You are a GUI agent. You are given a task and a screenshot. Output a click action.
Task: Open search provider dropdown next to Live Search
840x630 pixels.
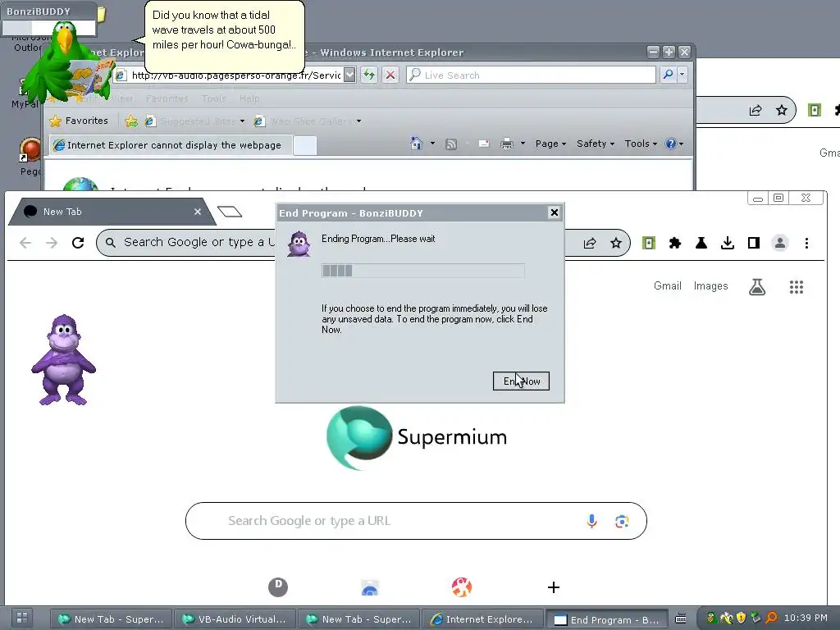click(x=682, y=75)
